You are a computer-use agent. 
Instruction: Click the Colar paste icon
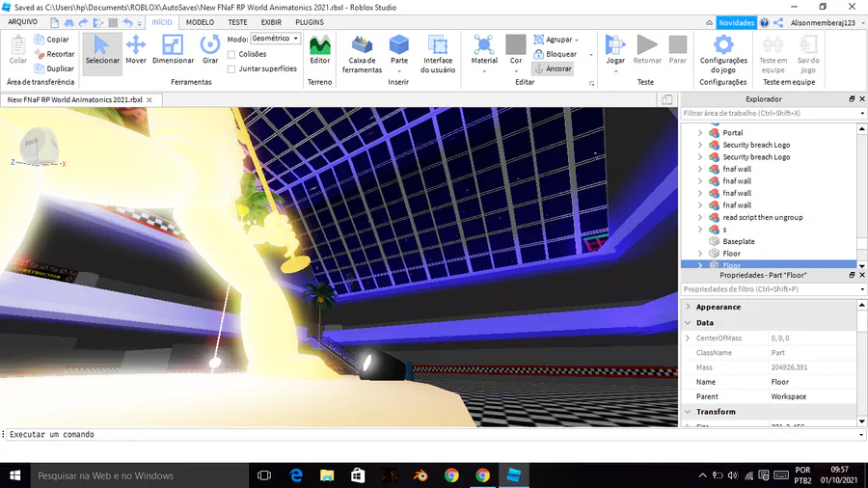17,45
